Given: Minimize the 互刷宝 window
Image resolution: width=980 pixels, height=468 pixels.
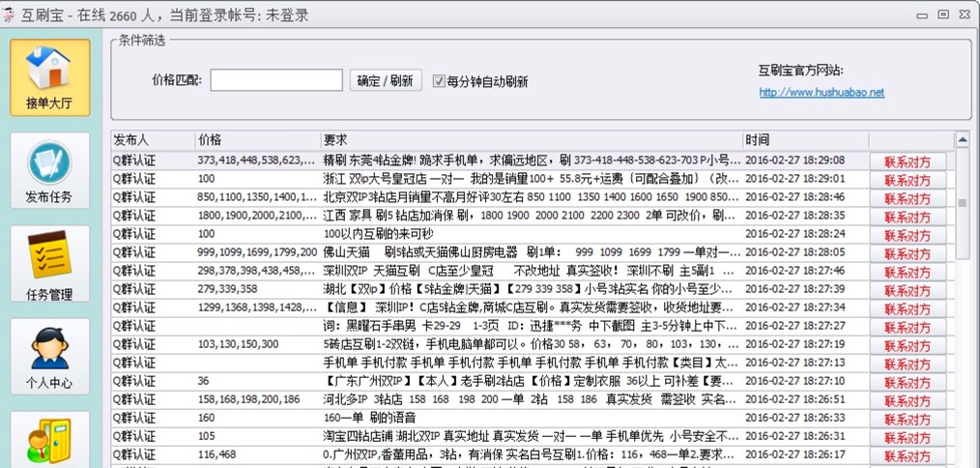Looking at the screenshot, I should [x=924, y=15].
